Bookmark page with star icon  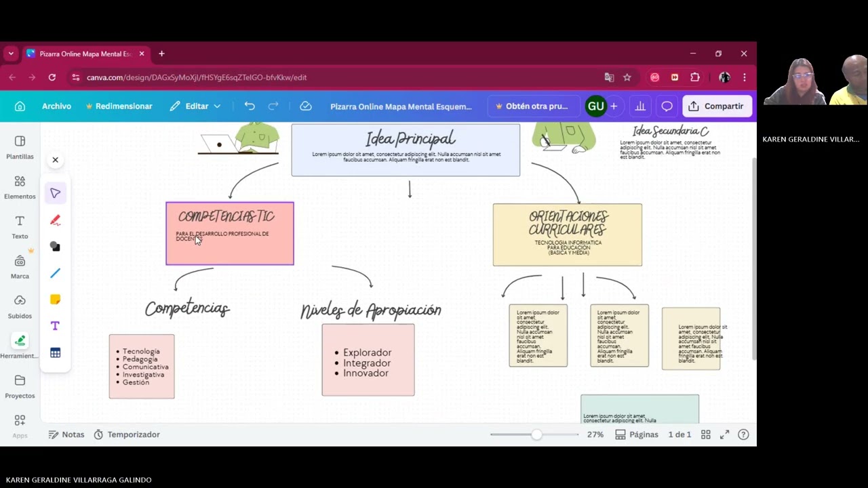point(627,77)
